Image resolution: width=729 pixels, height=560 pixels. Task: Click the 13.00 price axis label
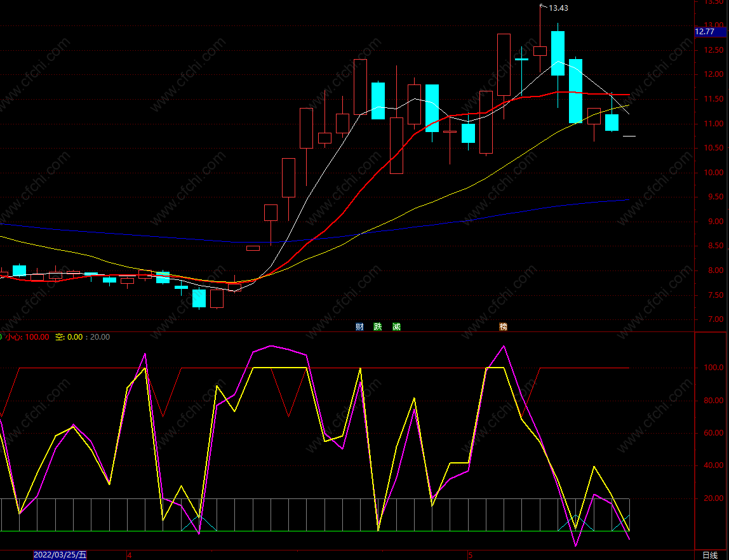coord(714,25)
